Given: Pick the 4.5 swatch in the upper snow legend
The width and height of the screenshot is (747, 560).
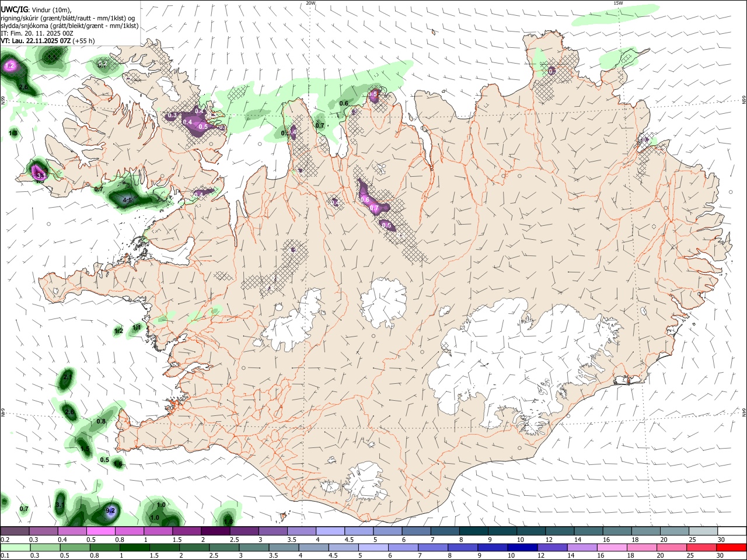Looking at the screenshot, I should coord(358,531).
